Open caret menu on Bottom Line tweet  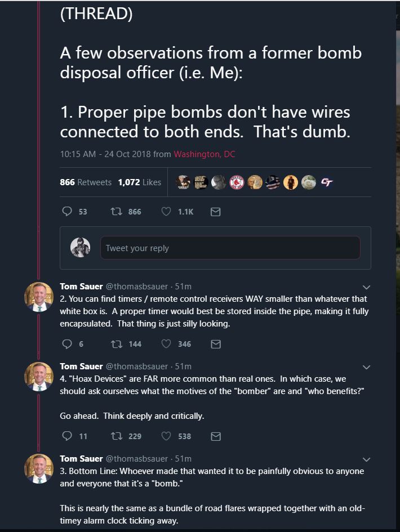367,459
